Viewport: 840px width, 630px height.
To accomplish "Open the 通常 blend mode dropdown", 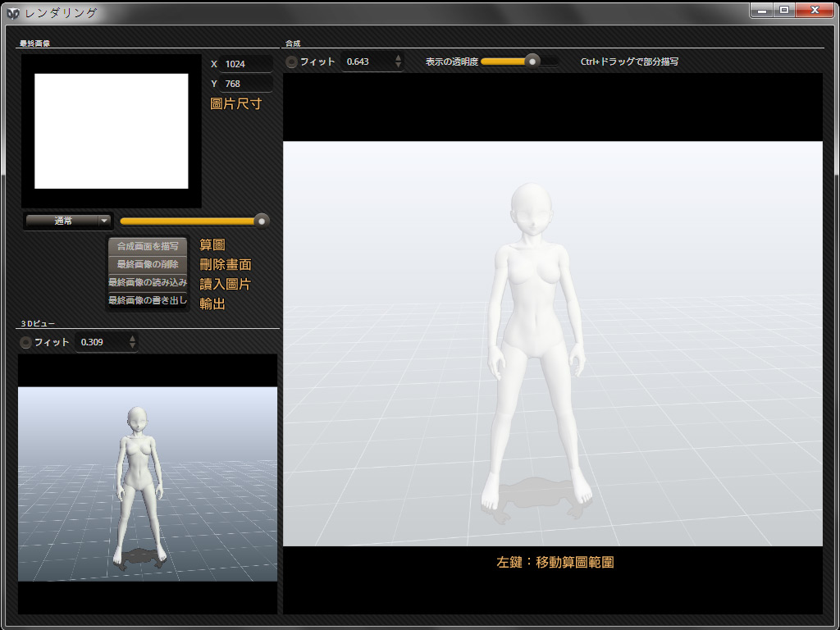I will (x=68, y=220).
